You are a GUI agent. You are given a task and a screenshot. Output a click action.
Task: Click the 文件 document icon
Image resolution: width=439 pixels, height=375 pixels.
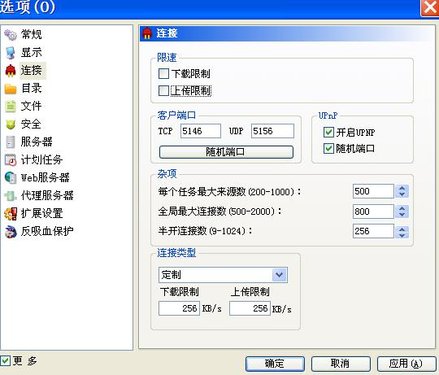10,106
